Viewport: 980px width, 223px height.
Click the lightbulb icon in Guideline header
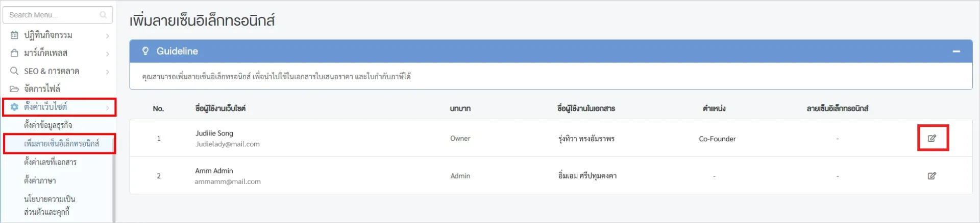tap(145, 51)
